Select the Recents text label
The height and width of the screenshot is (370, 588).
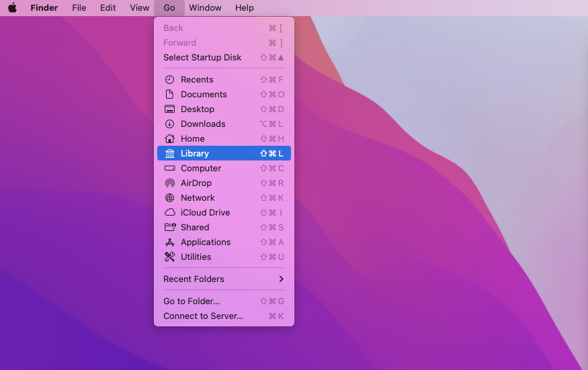pos(197,79)
